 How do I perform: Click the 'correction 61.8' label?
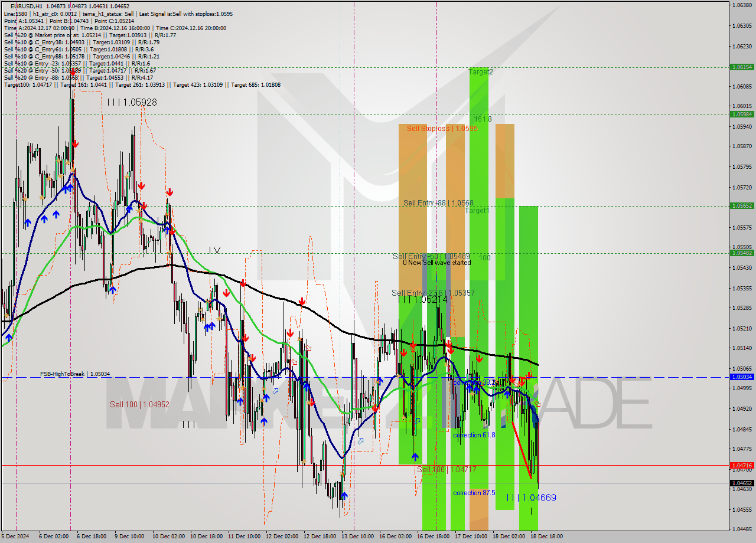coord(474,435)
